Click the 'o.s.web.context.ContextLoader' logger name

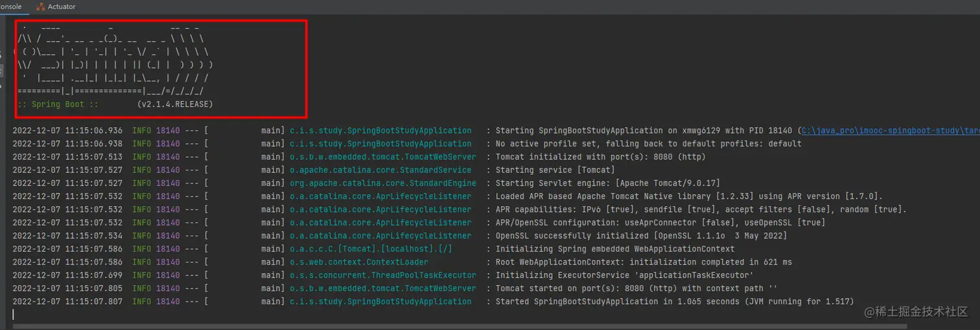point(359,262)
